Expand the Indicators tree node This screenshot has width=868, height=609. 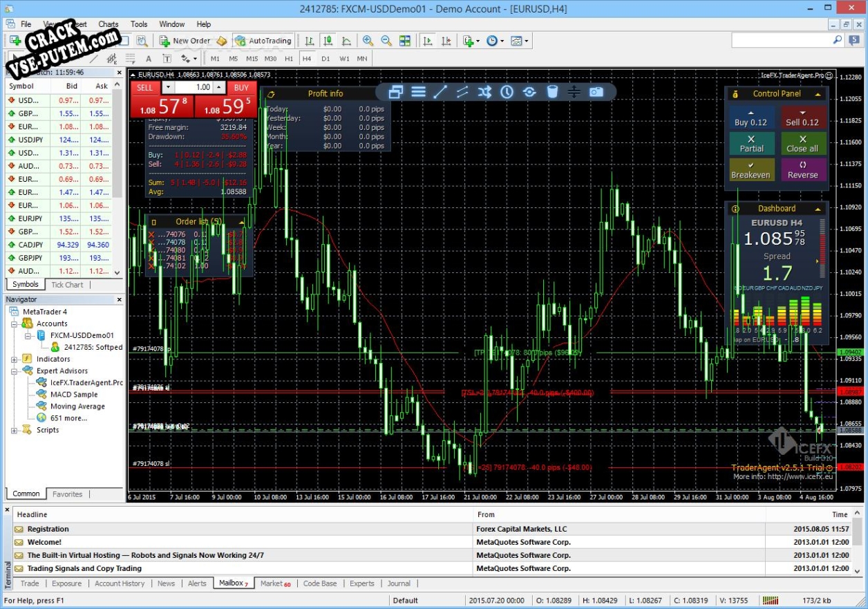point(14,359)
